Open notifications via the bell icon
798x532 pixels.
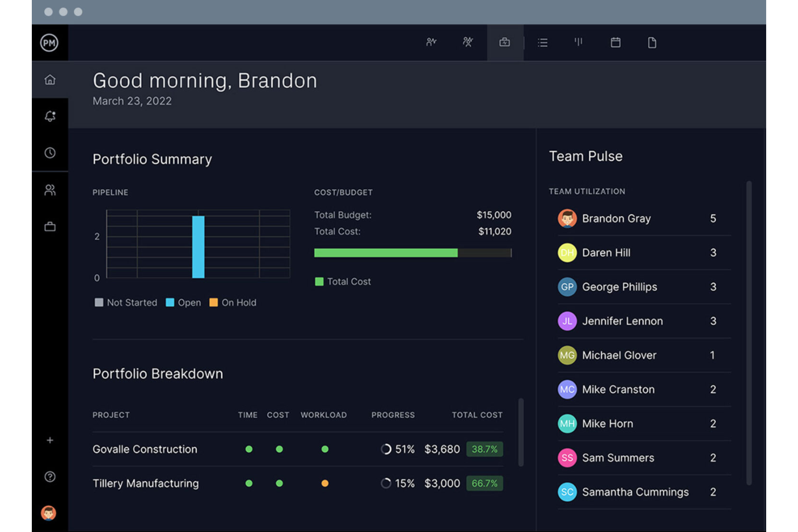point(50,115)
